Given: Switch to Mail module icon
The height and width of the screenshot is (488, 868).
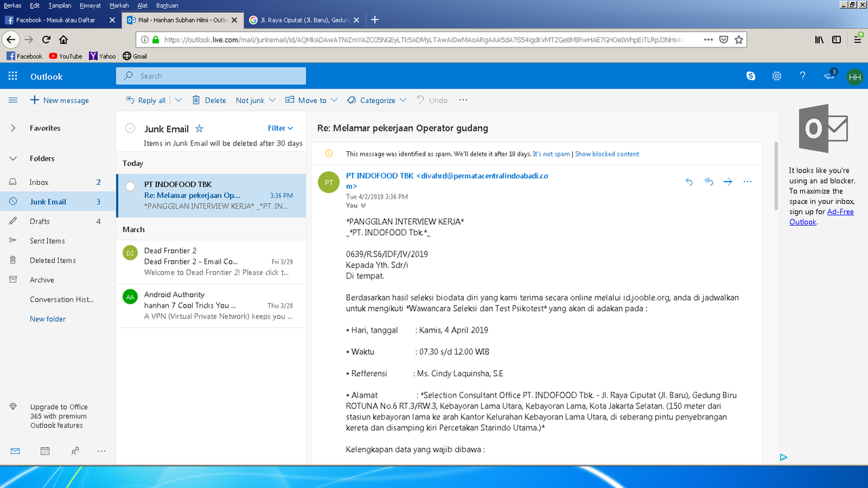Looking at the screenshot, I should click(15, 451).
